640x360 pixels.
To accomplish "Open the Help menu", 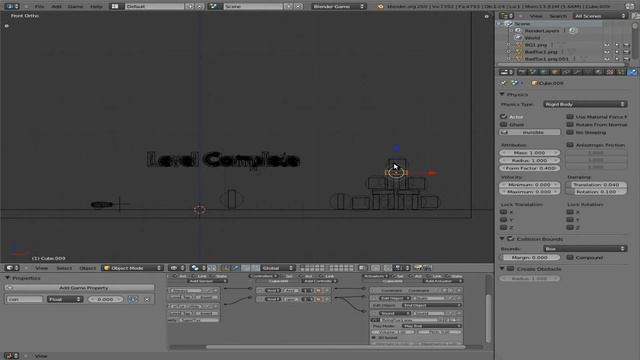I will 96,6.
